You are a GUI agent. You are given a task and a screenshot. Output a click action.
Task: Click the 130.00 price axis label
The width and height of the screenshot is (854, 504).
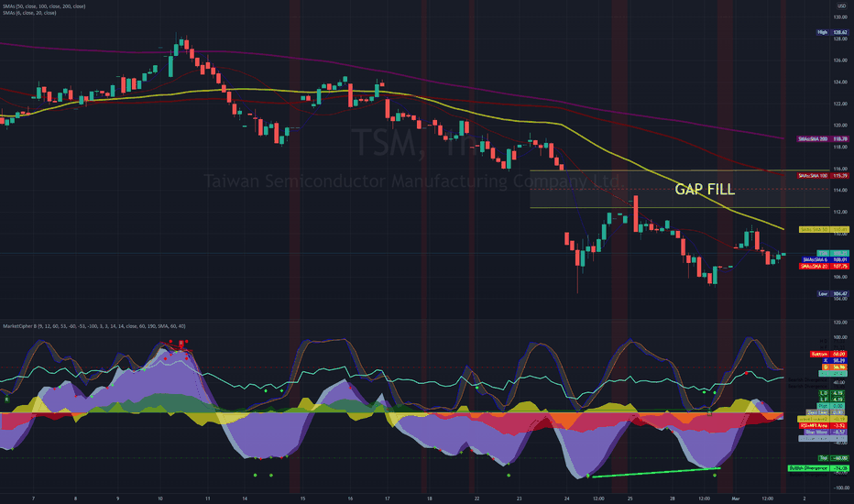[x=840, y=17]
